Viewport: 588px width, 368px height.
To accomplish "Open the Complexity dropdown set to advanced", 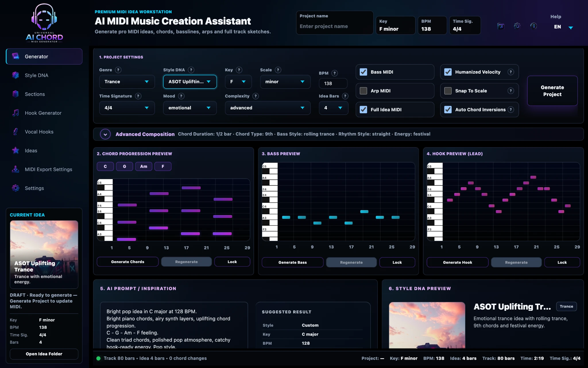I will (x=268, y=108).
